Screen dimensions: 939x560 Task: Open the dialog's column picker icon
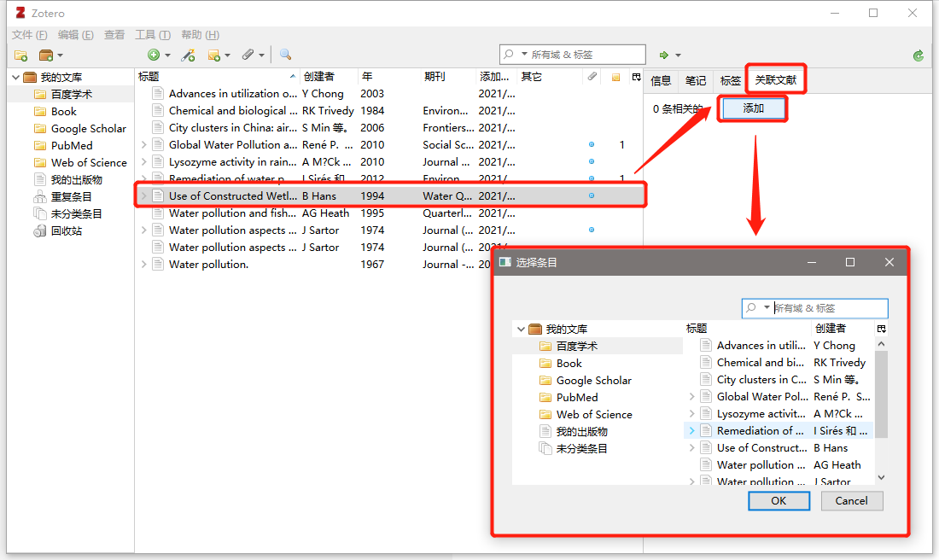pyautogui.click(x=882, y=329)
